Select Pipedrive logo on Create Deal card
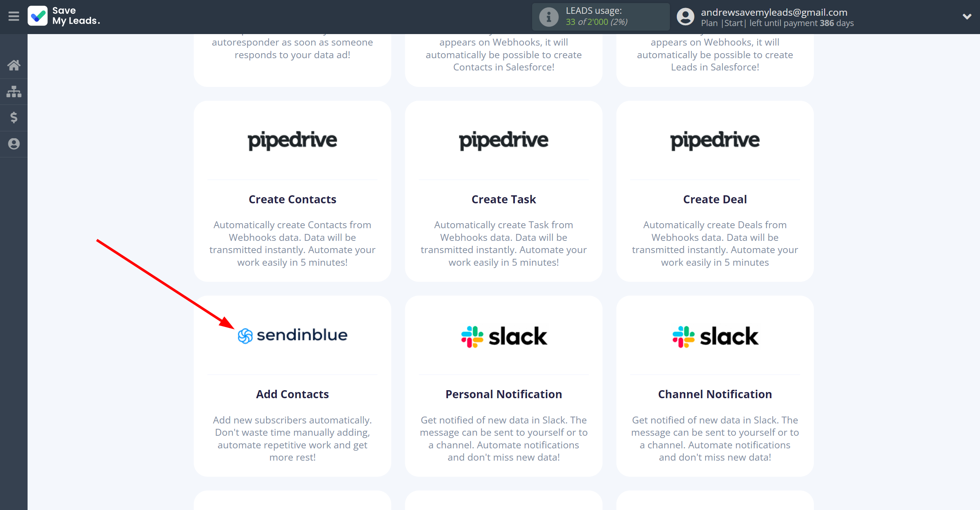The image size is (980, 510). [715, 141]
